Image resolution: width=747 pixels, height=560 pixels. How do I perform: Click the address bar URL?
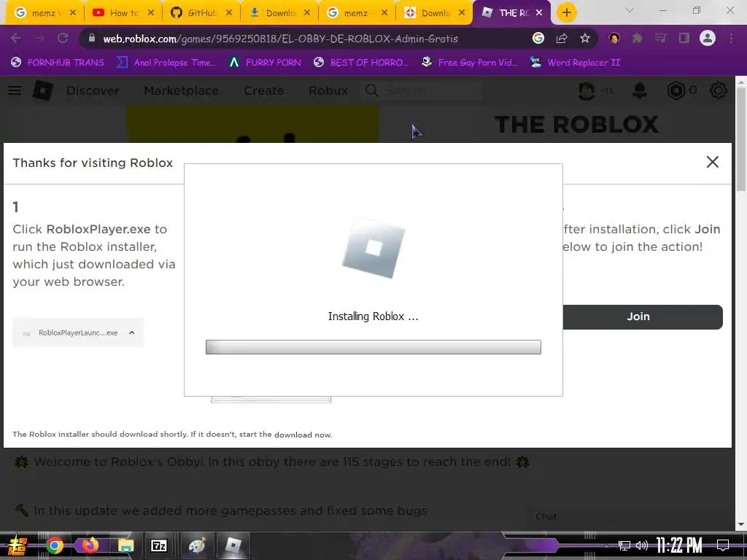click(280, 39)
